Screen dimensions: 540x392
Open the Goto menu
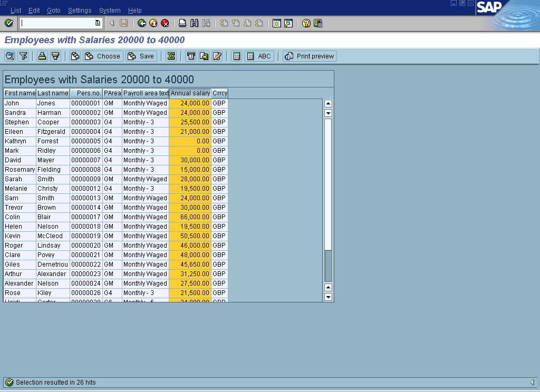click(53, 11)
